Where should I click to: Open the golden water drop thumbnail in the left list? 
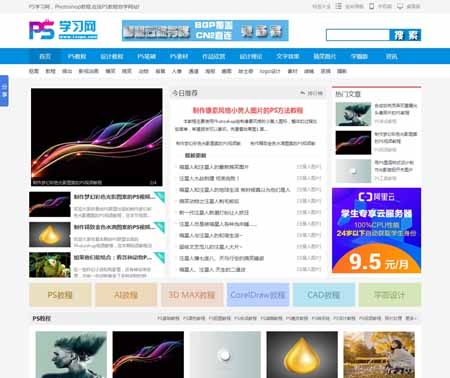[50, 235]
